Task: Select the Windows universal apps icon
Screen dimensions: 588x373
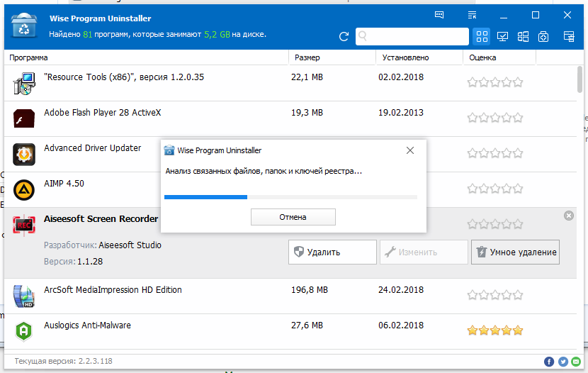Action: tap(523, 36)
